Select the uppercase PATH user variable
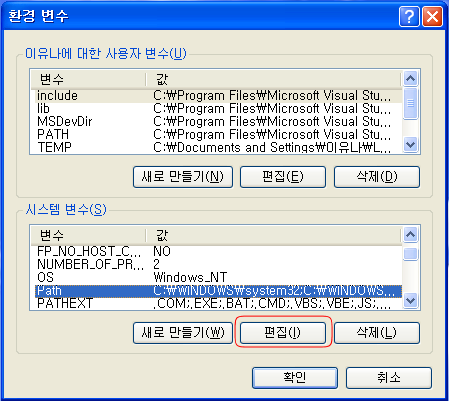449x401 pixels. [x=217, y=135]
